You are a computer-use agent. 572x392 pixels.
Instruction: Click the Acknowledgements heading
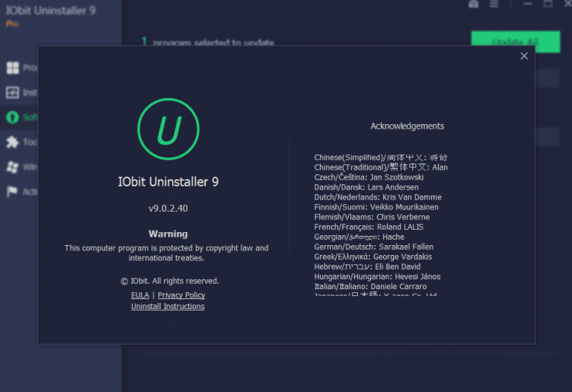tap(407, 126)
